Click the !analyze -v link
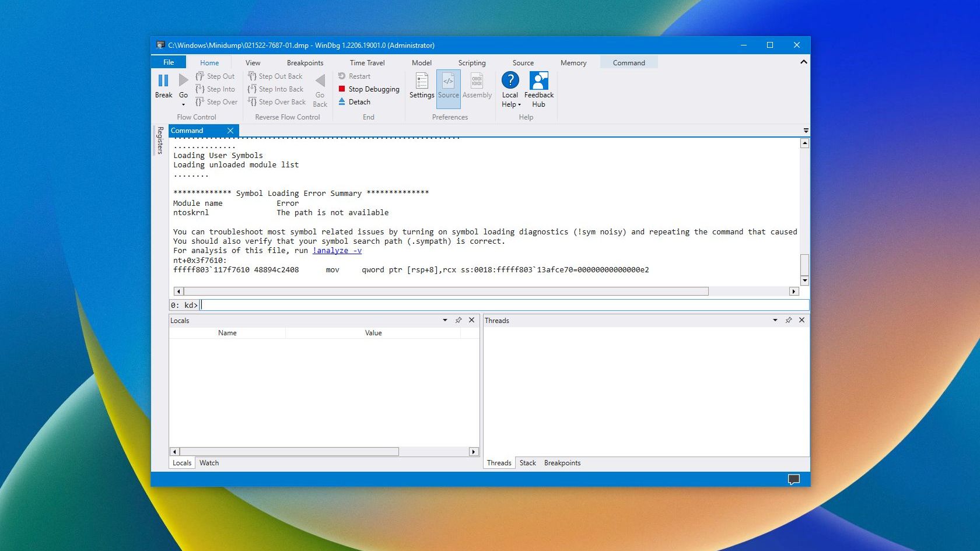Viewport: 980px width, 551px height. [337, 251]
